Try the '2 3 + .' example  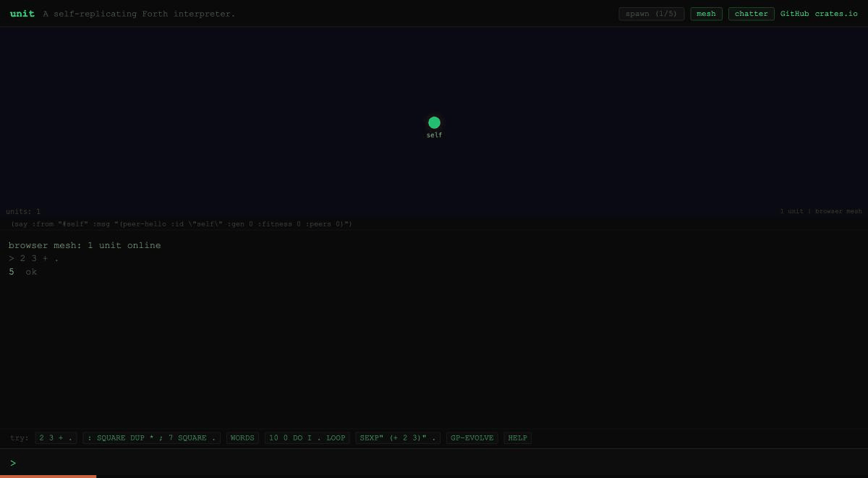click(56, 438)
